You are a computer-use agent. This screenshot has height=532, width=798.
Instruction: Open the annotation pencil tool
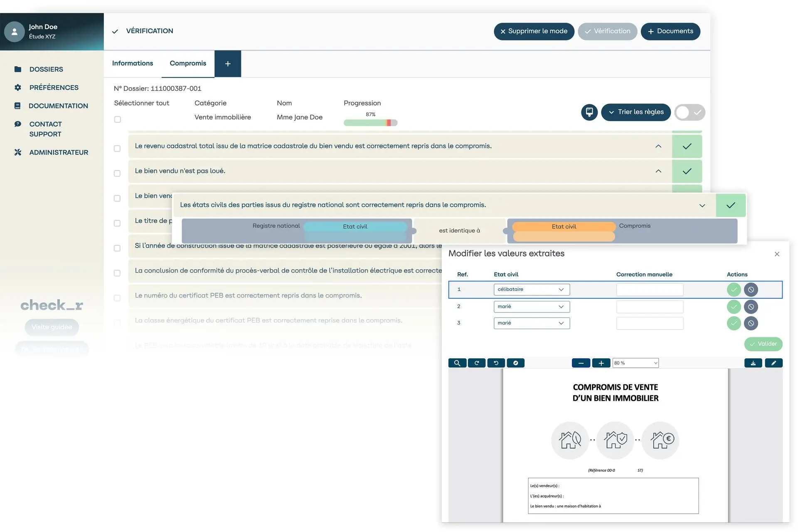(774, 363)
